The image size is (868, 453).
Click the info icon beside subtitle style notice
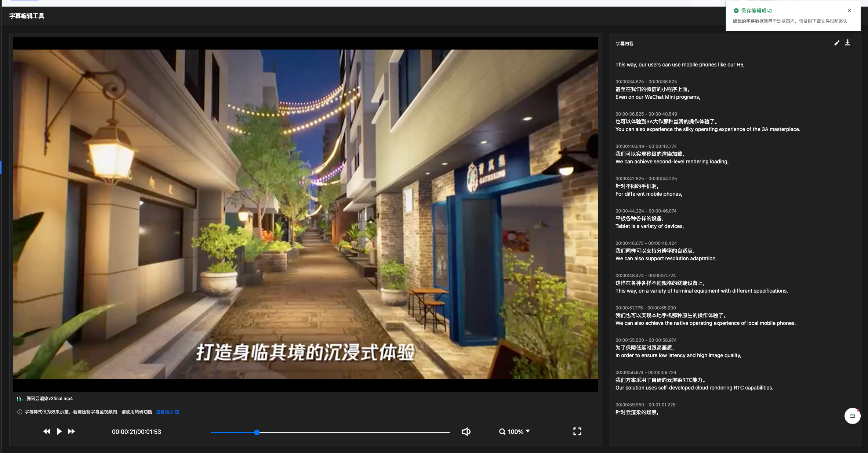(20, 412)
